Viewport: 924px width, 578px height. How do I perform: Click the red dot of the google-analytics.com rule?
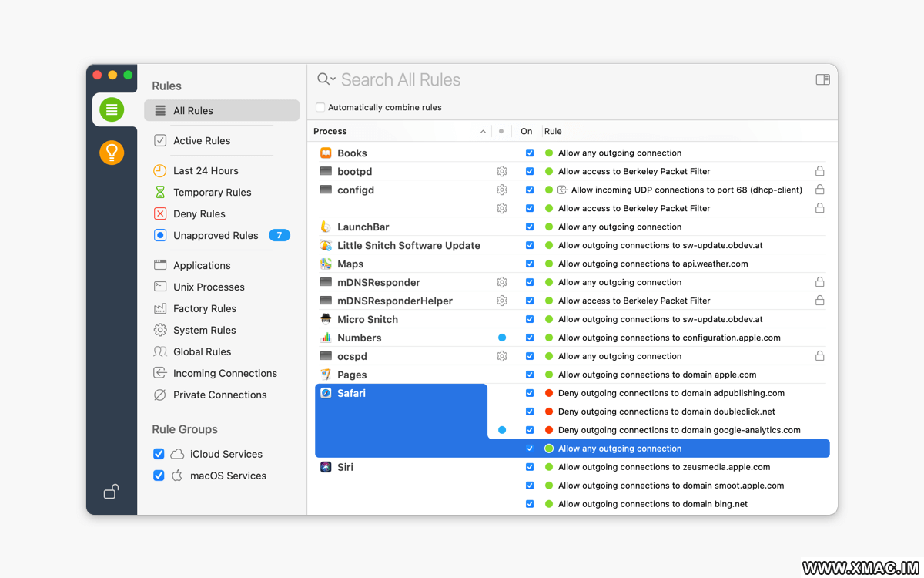549,430
